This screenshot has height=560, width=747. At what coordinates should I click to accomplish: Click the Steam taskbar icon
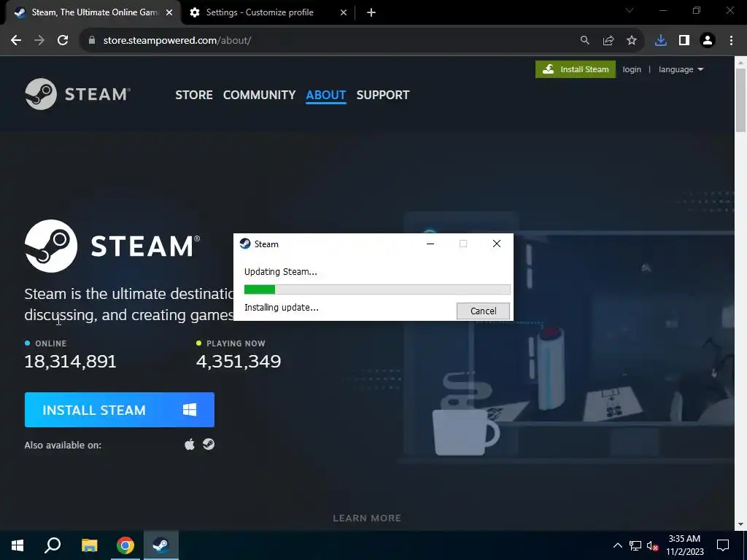[x=160, y=545]
